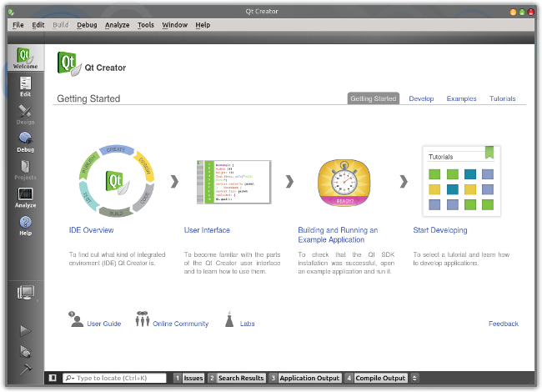
Task: Open the Tools menu
Action: coord(146,25)
